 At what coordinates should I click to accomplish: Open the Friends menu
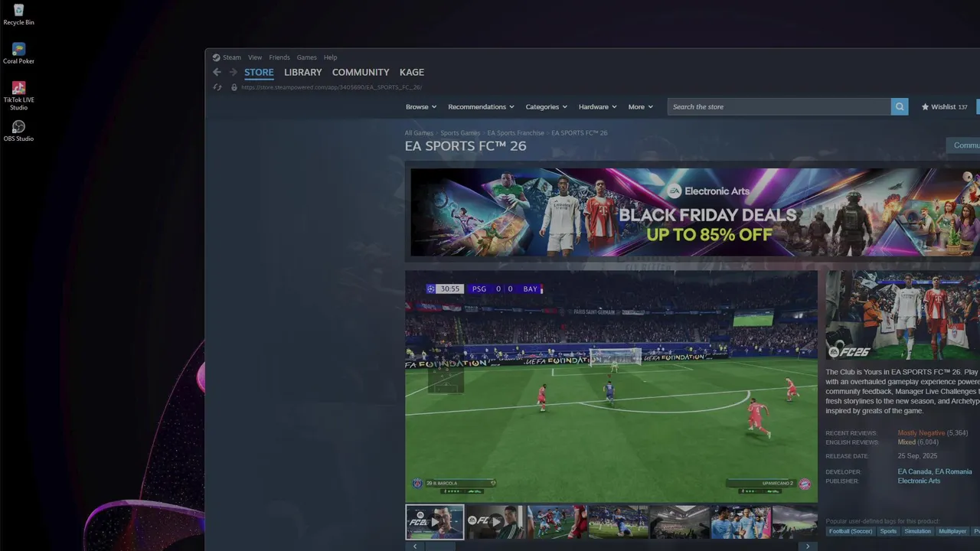tap(279, 57)
